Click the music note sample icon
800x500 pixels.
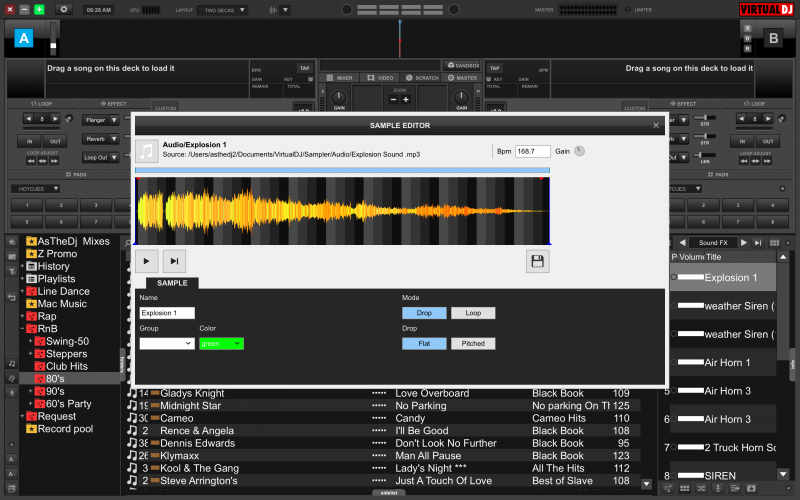tap(146, 151)
